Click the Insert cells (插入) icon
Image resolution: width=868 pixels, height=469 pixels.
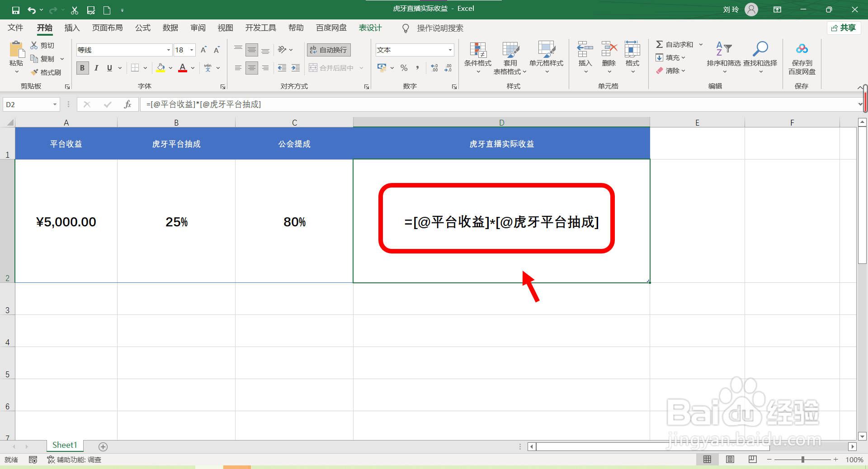click(585, 49)
